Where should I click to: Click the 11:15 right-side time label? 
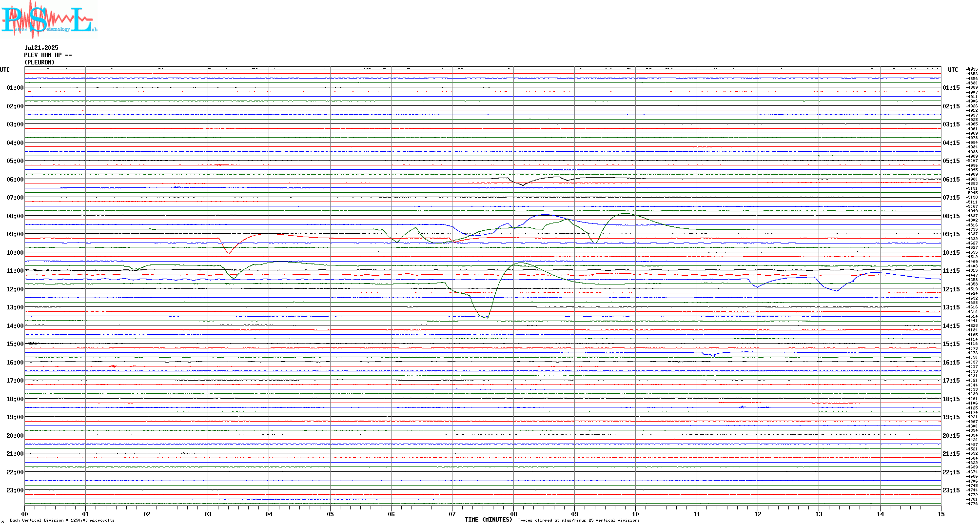tap(951, 271)
